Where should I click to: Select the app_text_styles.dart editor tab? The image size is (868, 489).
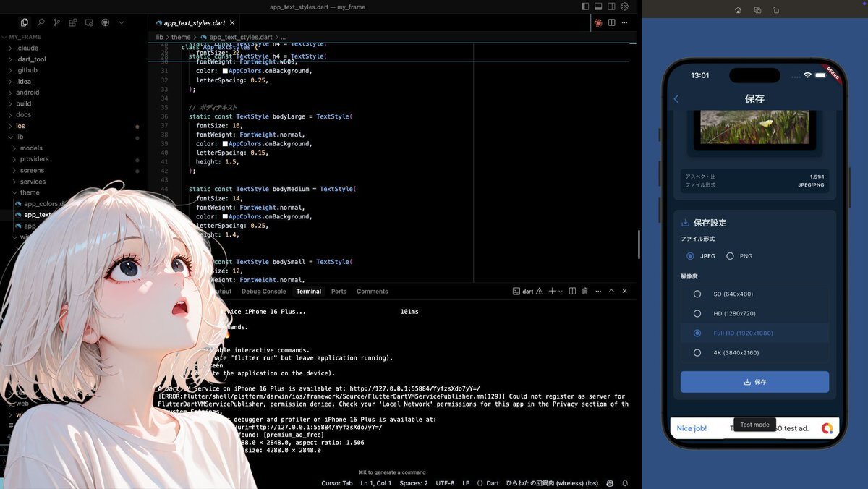[195, 23]
